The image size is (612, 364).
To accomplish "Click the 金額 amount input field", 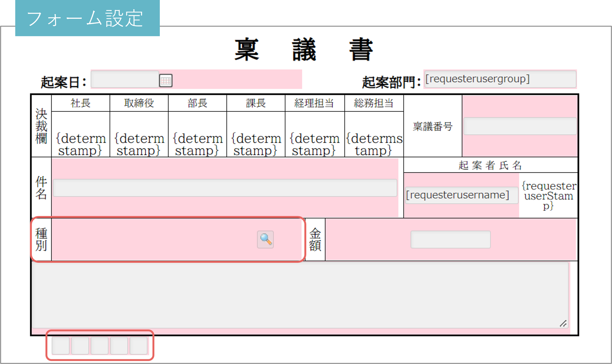I will click(451, 239).
